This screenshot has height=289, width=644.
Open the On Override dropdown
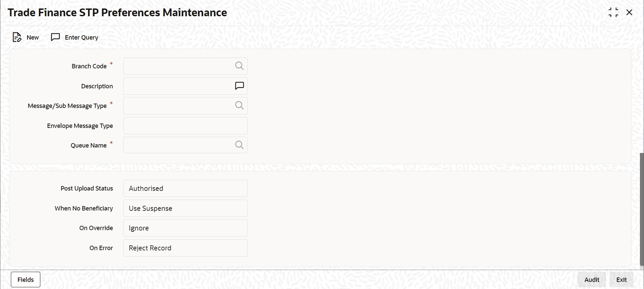(x=185, y=228)
